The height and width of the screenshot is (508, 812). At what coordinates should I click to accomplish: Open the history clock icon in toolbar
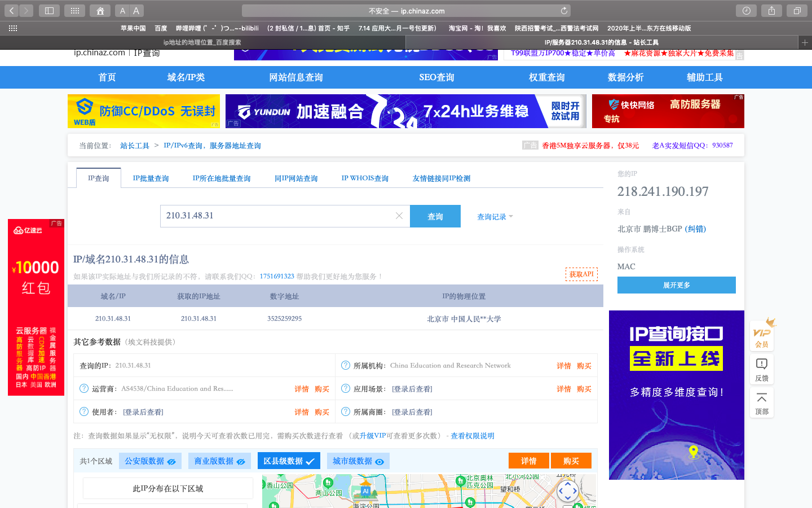[746, 11]
